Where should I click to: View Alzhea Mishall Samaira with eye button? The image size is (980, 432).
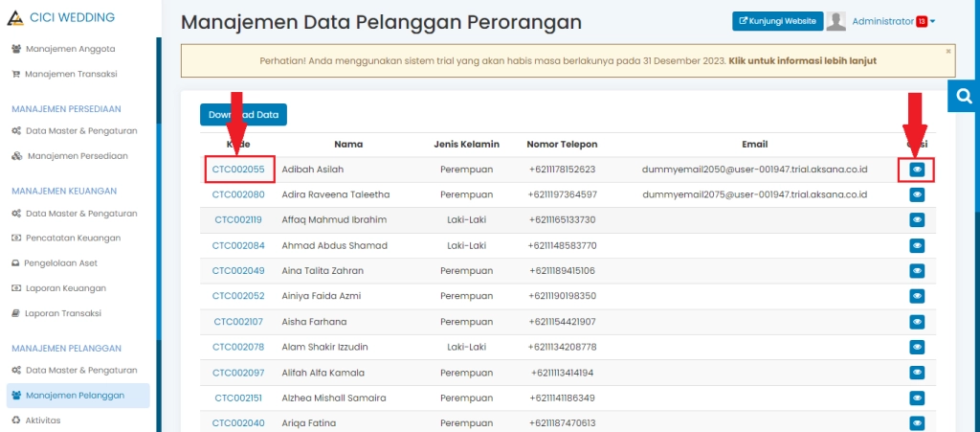click(x=916, y=398)
